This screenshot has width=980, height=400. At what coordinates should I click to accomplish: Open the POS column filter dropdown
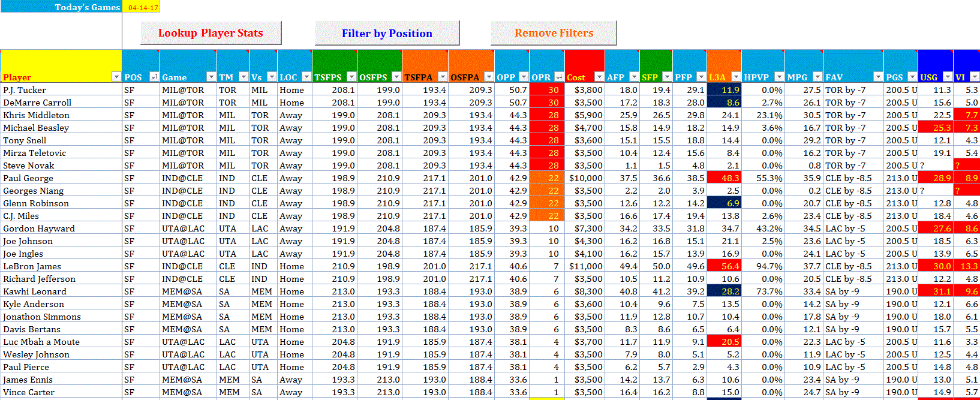tap(154, 77)
